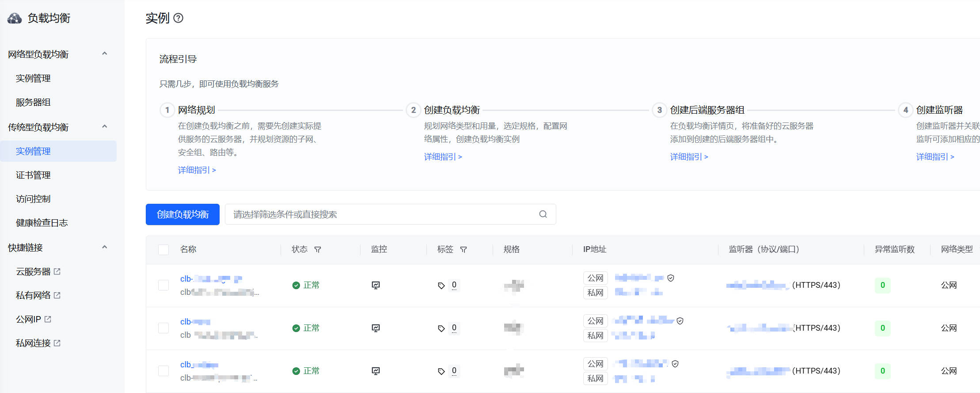Open 详细指引 link under 创建后端服务器组
The width and height of the screenshot is (980, 393).
pyautogui.click(x=689, y=157)
